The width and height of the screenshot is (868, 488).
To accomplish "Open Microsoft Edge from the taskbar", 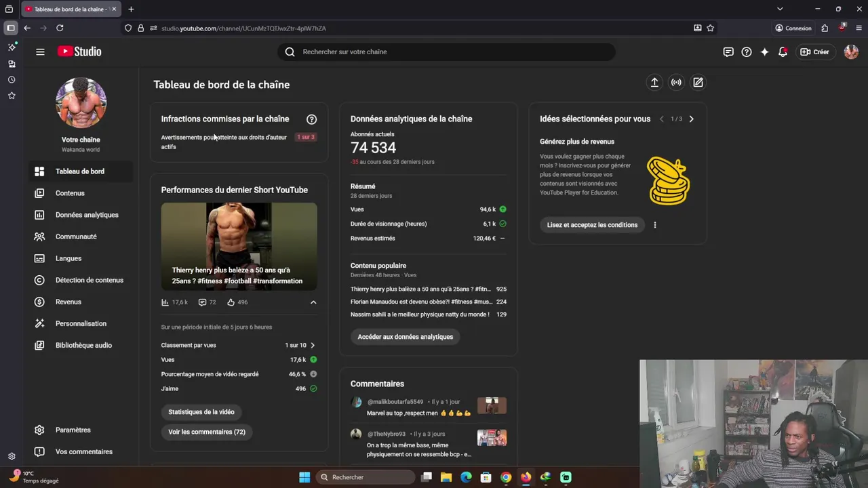I will 466,477.
